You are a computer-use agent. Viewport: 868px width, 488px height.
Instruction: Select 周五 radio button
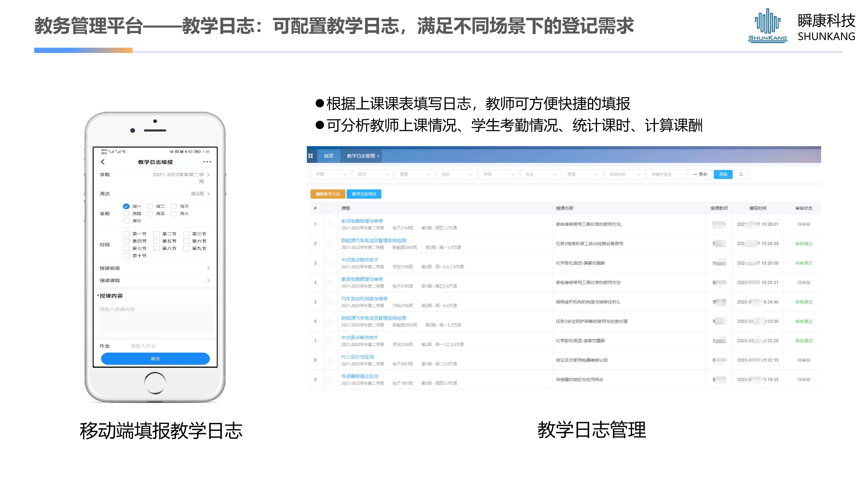coord(150,214)
